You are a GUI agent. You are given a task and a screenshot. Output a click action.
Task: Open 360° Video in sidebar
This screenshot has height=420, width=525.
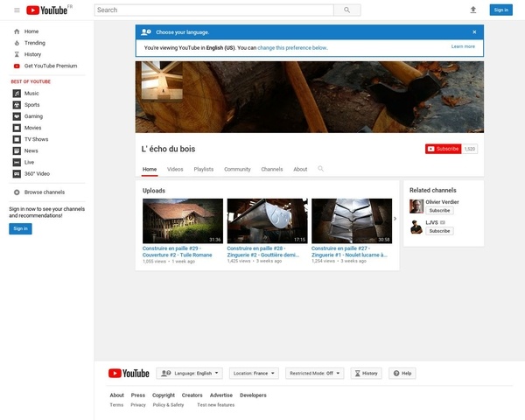[x=37, y=173]
